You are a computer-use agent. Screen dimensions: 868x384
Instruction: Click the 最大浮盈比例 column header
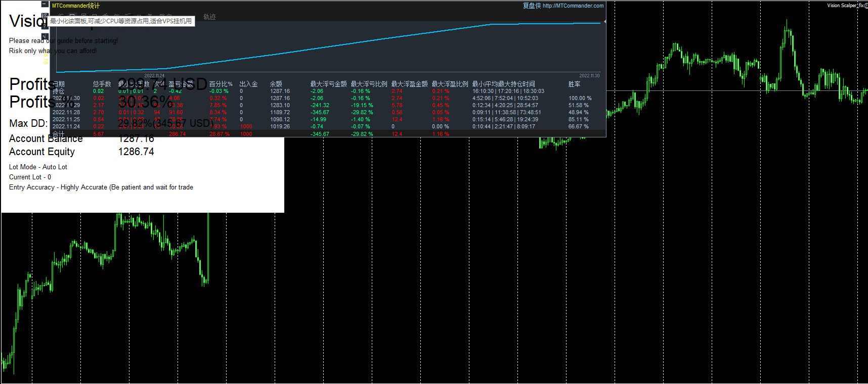(x=450, y=84)
